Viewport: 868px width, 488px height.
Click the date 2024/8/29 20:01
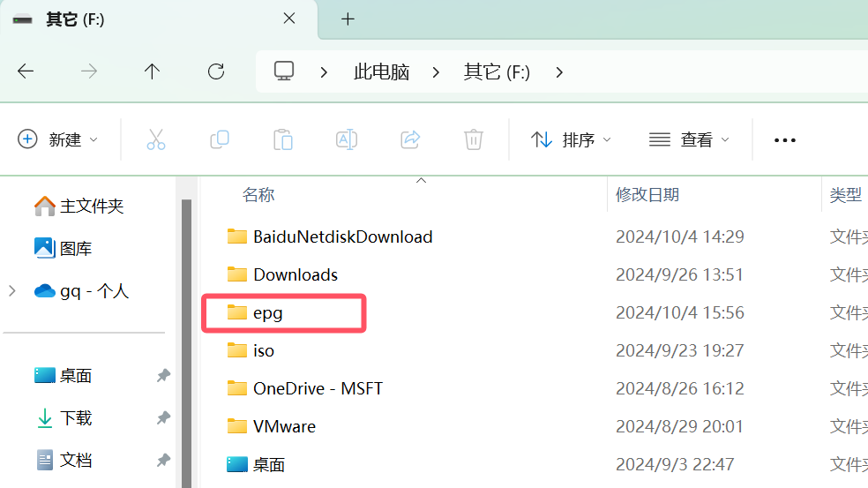click(x=679, y=426)
